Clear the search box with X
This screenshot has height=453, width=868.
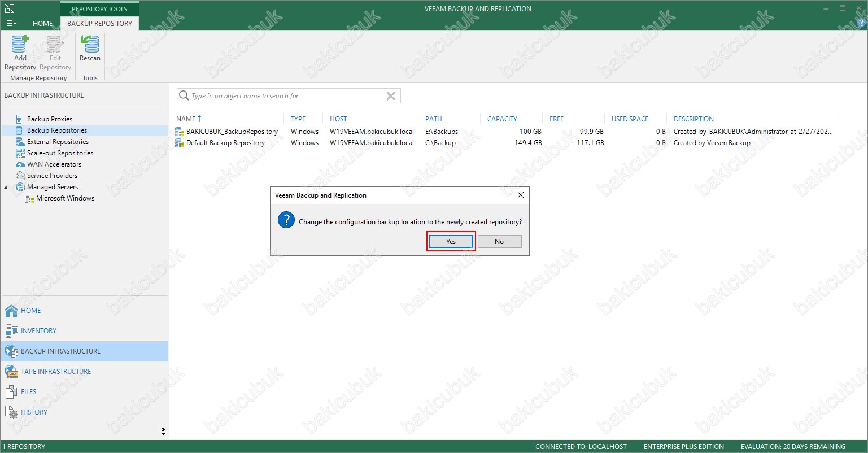pyautogui.click(x=390, y=96)
